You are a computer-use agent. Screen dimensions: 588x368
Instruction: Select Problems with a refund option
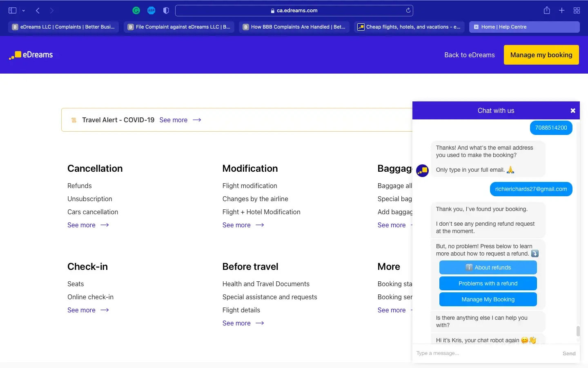point(488,283)
